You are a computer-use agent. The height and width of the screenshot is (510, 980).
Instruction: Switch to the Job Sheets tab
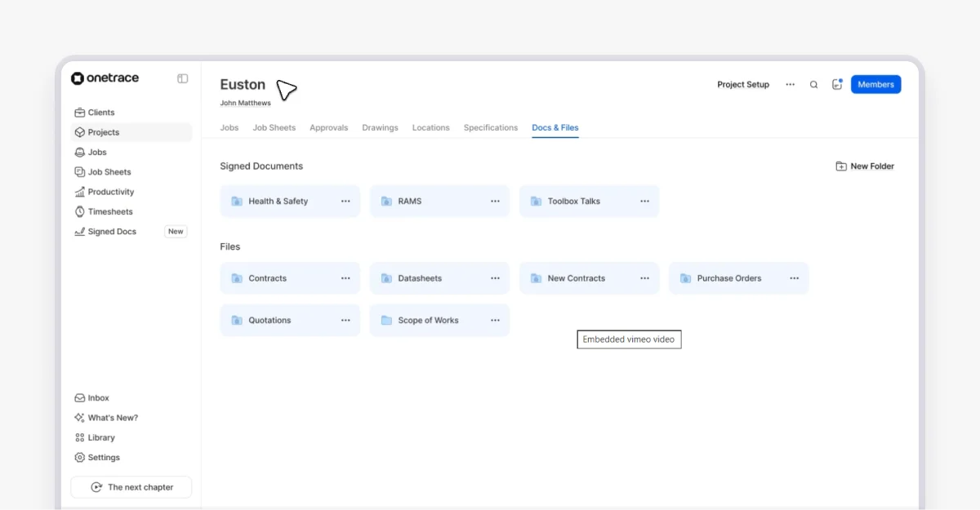(x=274, y=127)
